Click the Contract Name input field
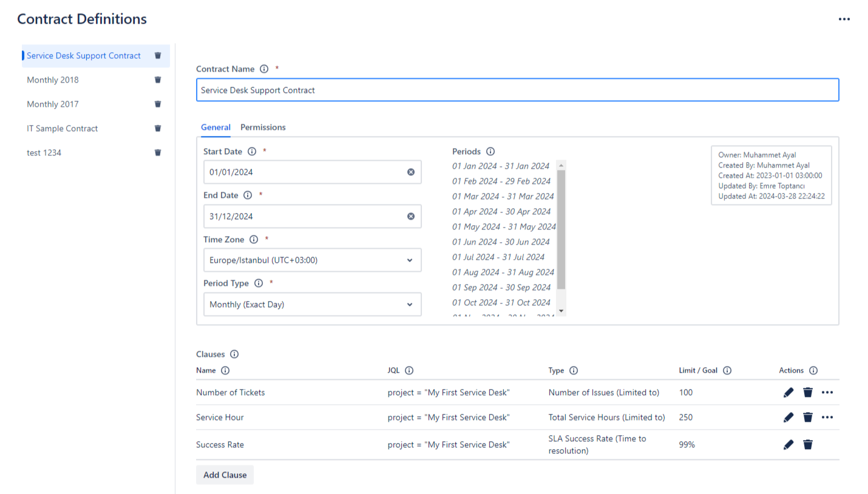Viewport: 868px width, 494px height. coord(517,90)
